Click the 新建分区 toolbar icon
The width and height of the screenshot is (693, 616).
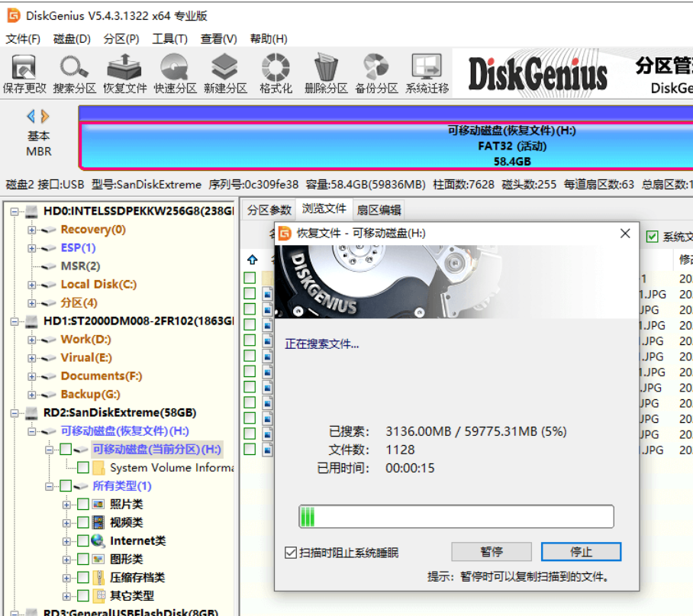225,73
